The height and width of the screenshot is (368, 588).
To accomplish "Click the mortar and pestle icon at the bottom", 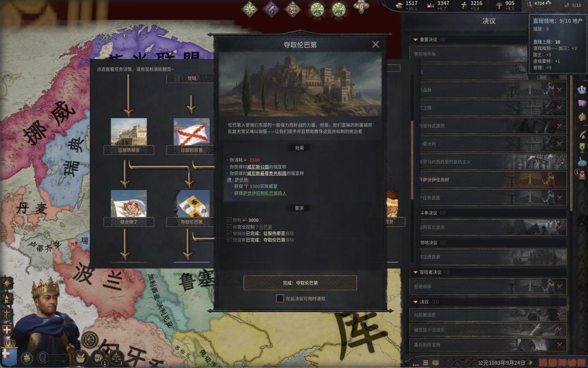I will 80,357.
